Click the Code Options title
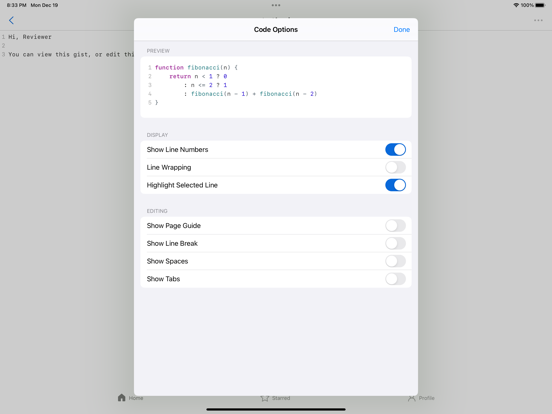This screenshot has height=414, width=552. tap(276, 30)
